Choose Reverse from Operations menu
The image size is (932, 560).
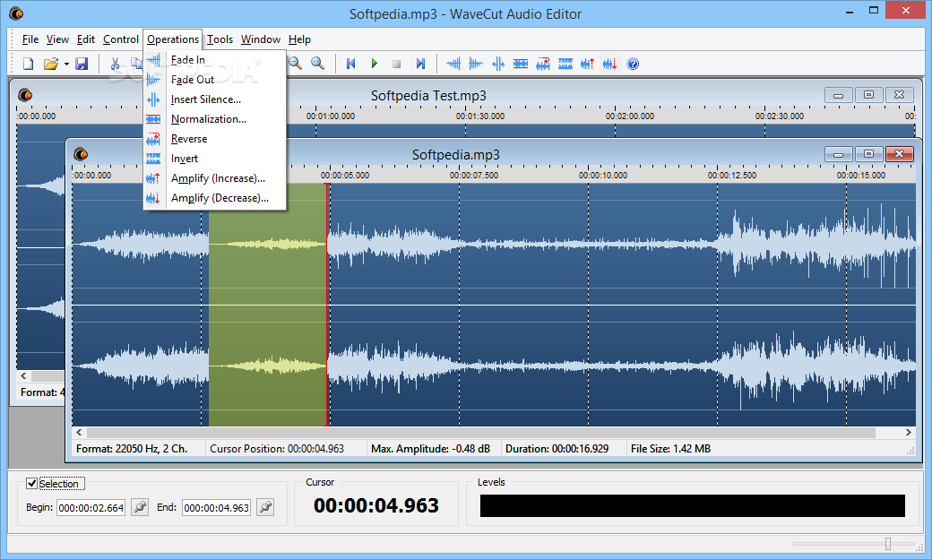(214, 139)
